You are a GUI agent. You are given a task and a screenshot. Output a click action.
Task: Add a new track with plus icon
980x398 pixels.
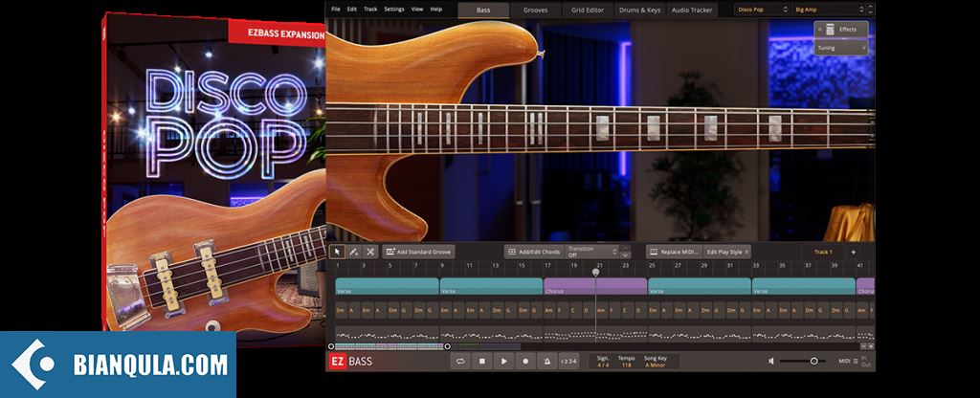tap(853, 252)
